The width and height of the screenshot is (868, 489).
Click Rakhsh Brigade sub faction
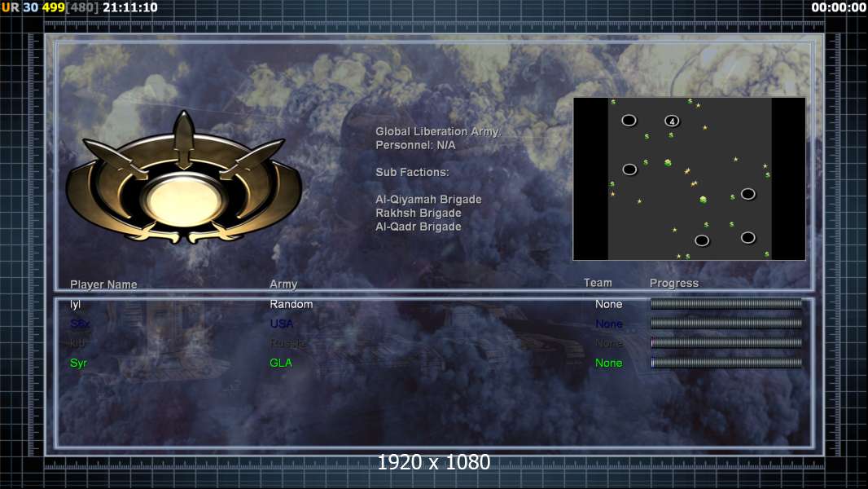coord(418,213)
